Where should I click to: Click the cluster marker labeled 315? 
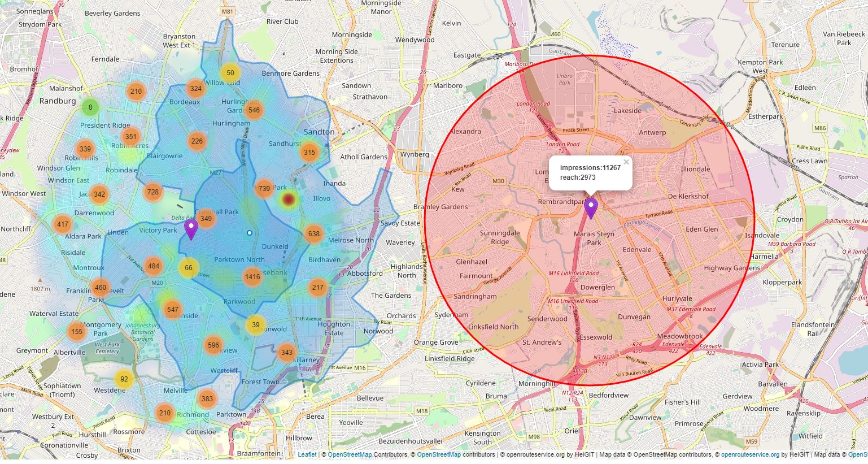(309, 152)
